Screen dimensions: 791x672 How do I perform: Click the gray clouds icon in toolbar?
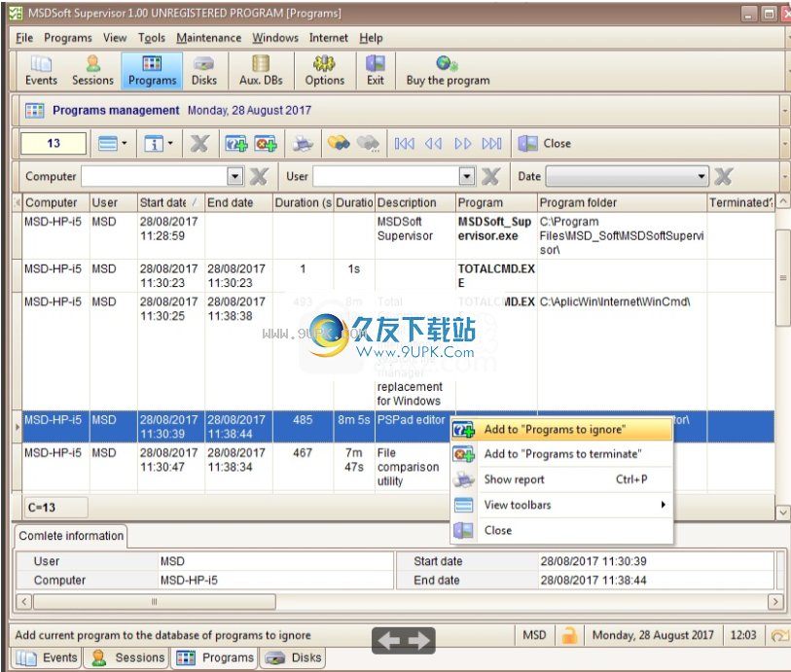(x=369, y=144)
